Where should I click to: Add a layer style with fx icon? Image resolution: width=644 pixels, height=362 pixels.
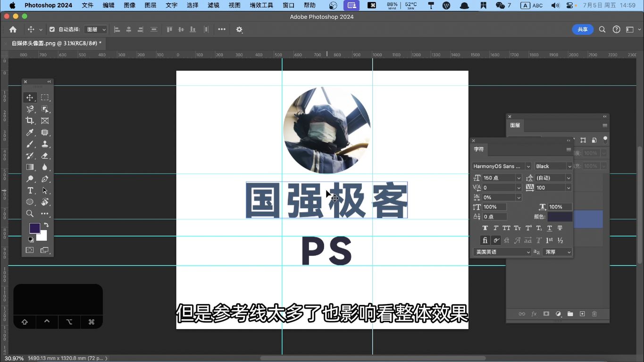[x=534, y=314]
